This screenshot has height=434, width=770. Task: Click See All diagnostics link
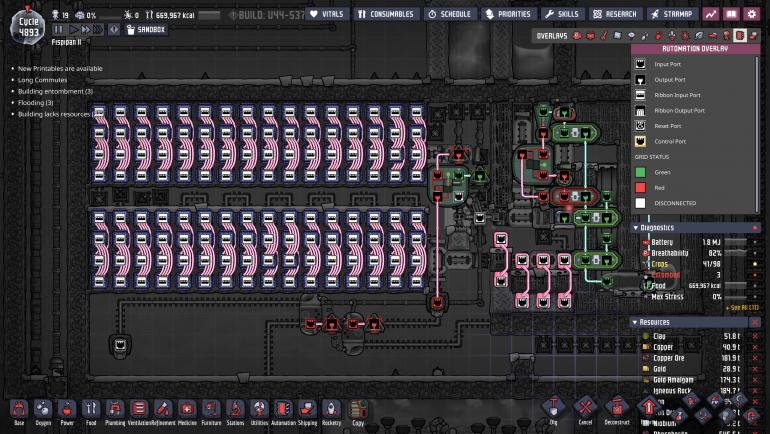point(742,307)
